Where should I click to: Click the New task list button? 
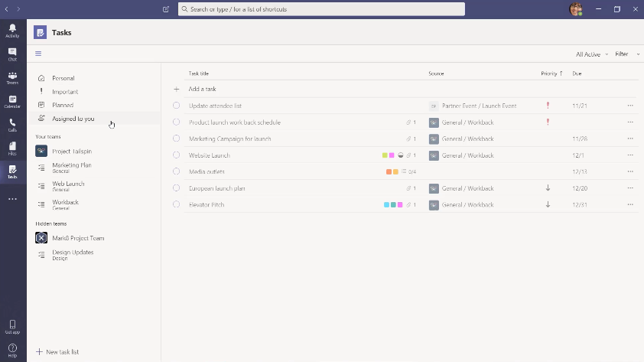click(58, 352)
